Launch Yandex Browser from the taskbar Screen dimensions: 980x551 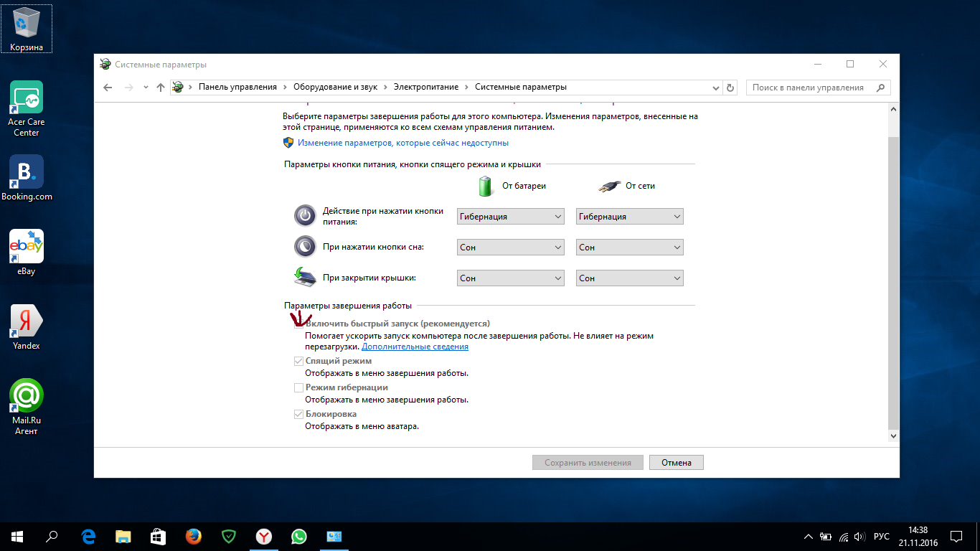(264, 536)
